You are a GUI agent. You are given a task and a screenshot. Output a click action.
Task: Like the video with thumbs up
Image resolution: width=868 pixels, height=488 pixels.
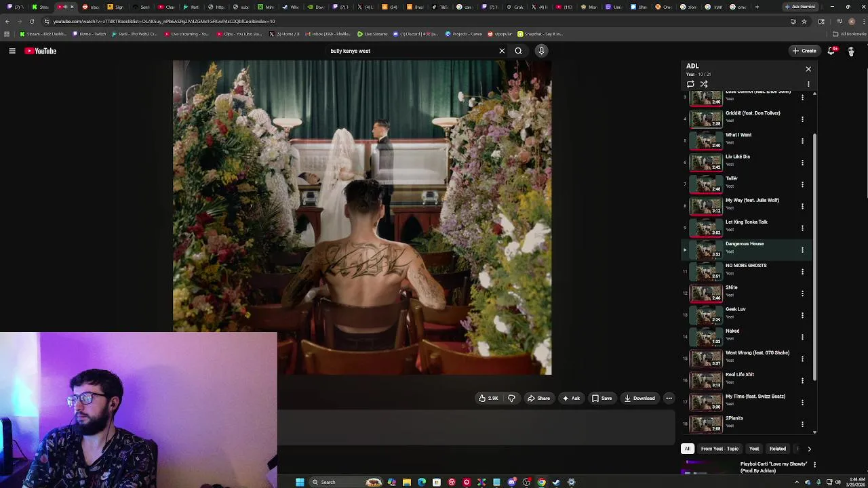[488, 399]
